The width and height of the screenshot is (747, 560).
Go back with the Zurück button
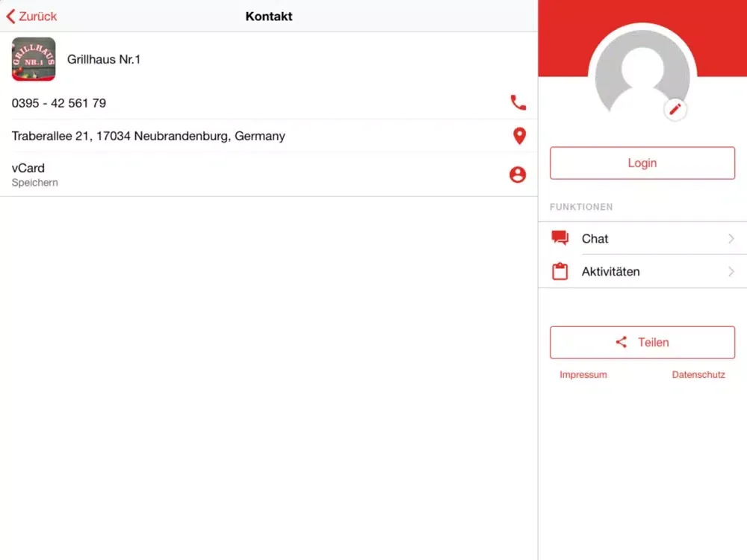coord(31,16)
